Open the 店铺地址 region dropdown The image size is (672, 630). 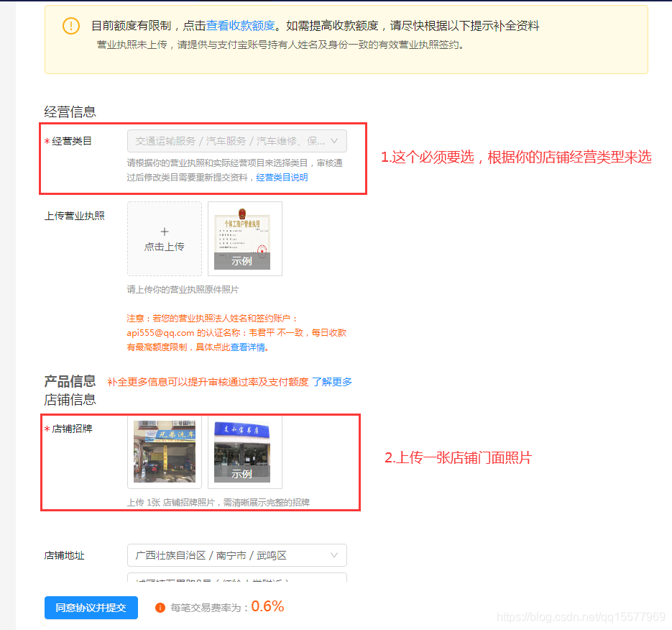(x=237, y=555)
